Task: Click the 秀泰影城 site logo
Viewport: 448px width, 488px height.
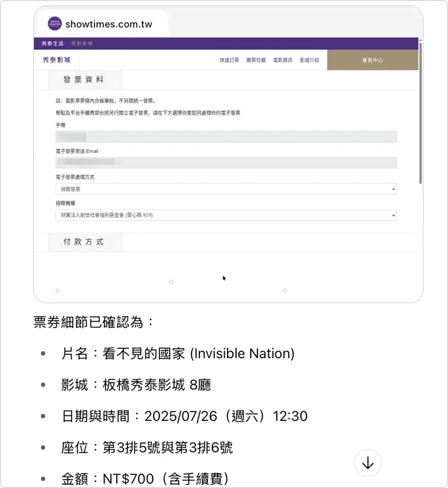Action: coord(56,60)
